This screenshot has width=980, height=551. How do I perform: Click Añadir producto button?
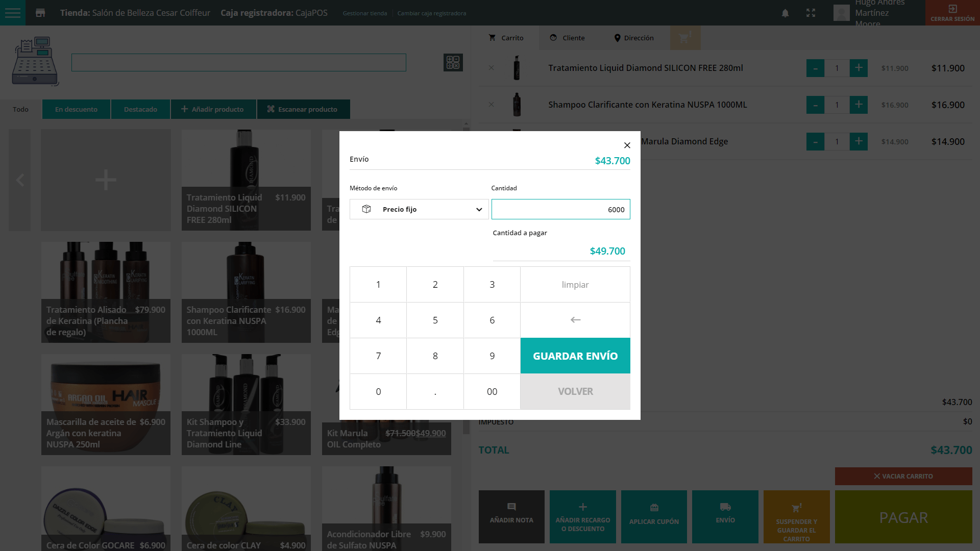tap(213, 109)
